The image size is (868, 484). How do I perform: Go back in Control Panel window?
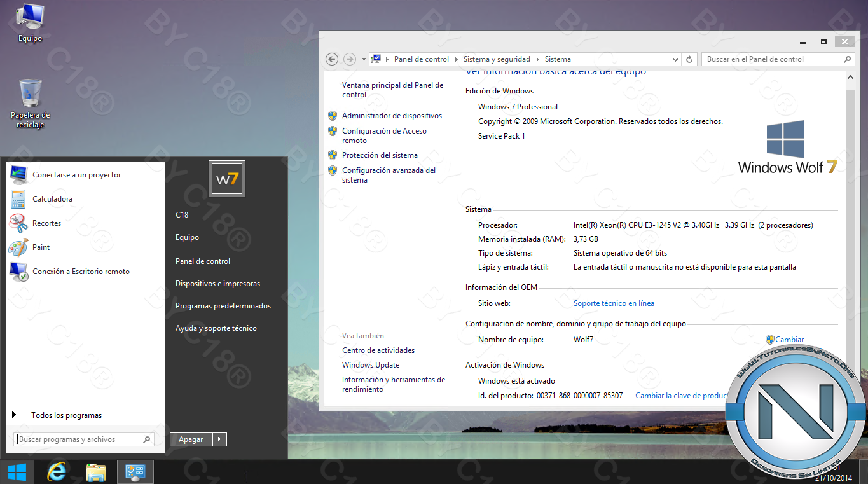(331, 59)
